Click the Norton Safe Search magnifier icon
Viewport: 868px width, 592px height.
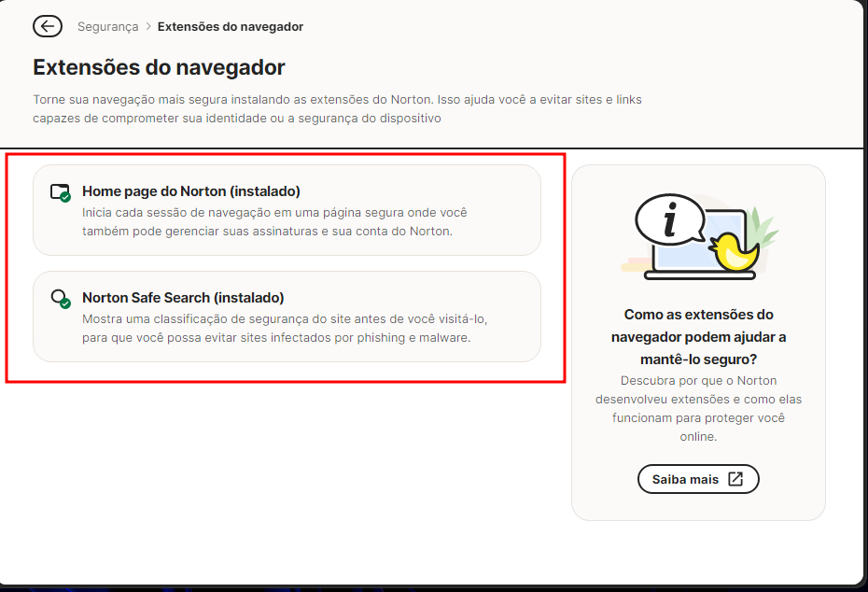click(x=60, y=299)
